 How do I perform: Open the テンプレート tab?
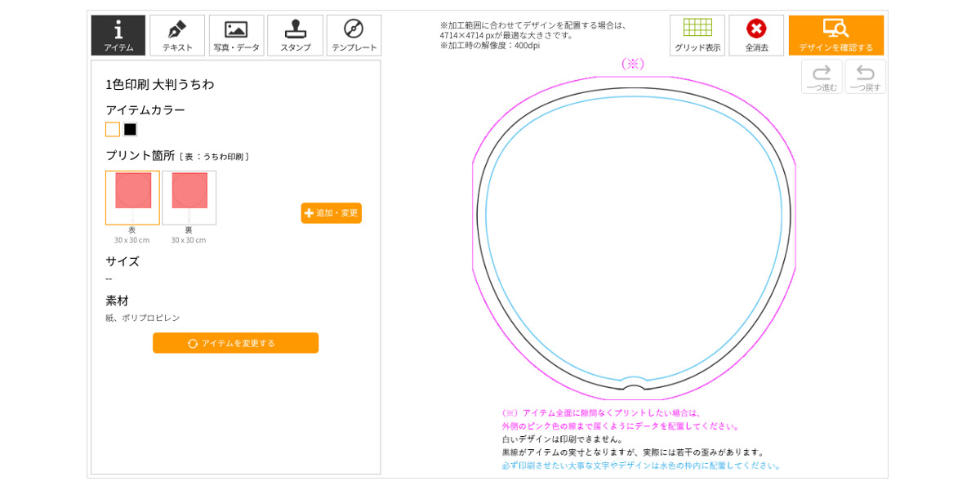point(354,35)
